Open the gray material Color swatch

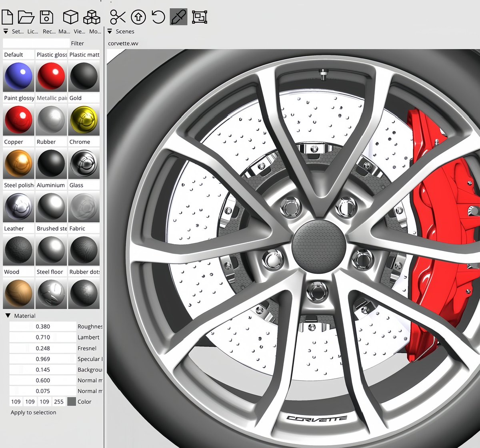pos(71,401)
